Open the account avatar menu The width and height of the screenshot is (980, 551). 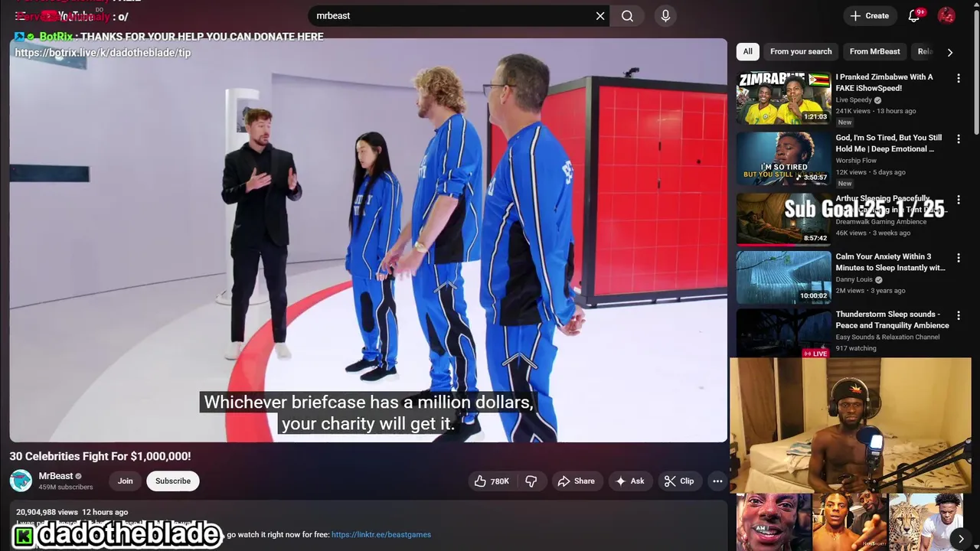tap(946, 15)
